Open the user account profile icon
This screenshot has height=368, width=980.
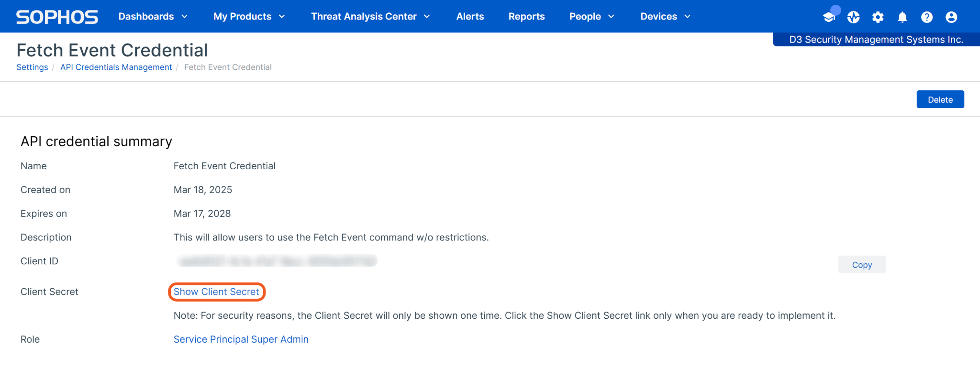click(951, 17)
